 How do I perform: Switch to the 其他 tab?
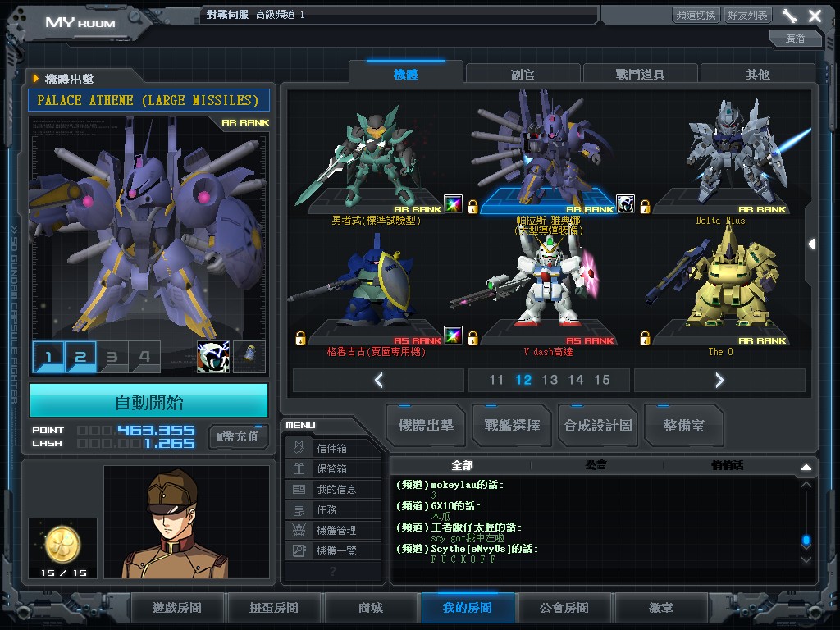757,74
